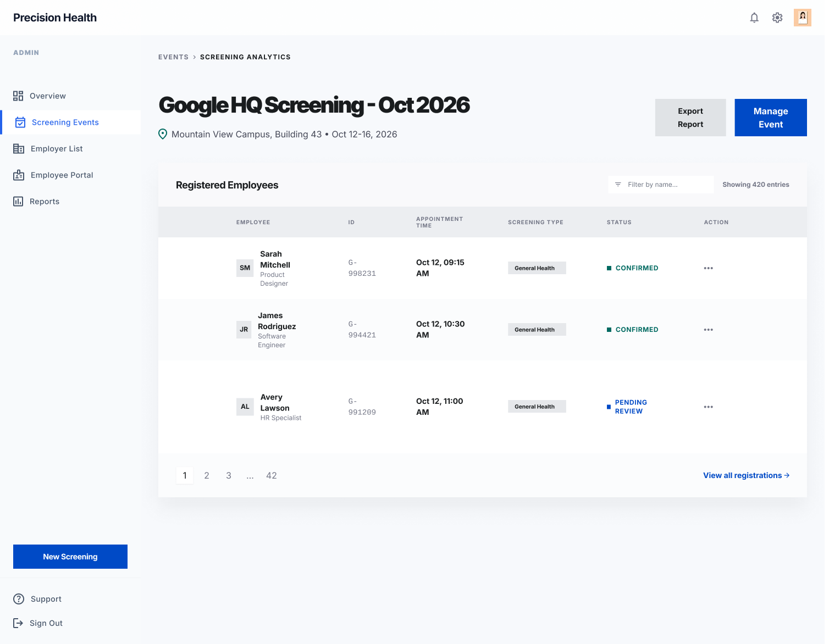Screen dimensions: 829x644
Task: Click James Rodriguez name
Action: [x=277, y=321]
